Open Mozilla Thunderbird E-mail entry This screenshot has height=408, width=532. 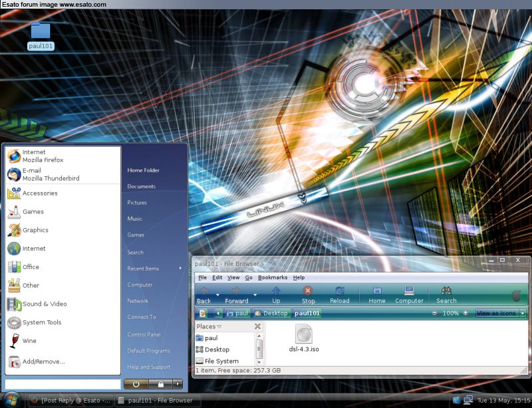point(63,174)
